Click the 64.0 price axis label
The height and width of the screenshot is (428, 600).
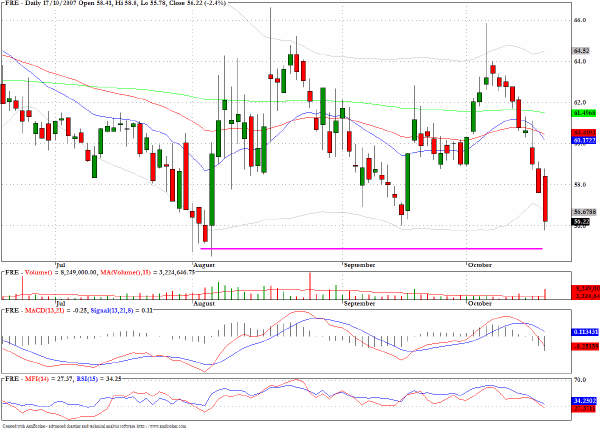pyautogui.click(x=580, y=61)
